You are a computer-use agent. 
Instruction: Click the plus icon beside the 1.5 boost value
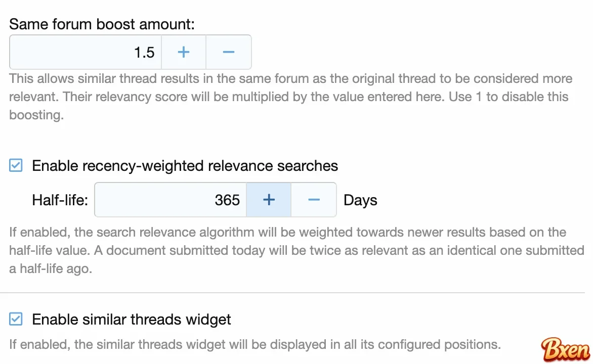[183, 52]
